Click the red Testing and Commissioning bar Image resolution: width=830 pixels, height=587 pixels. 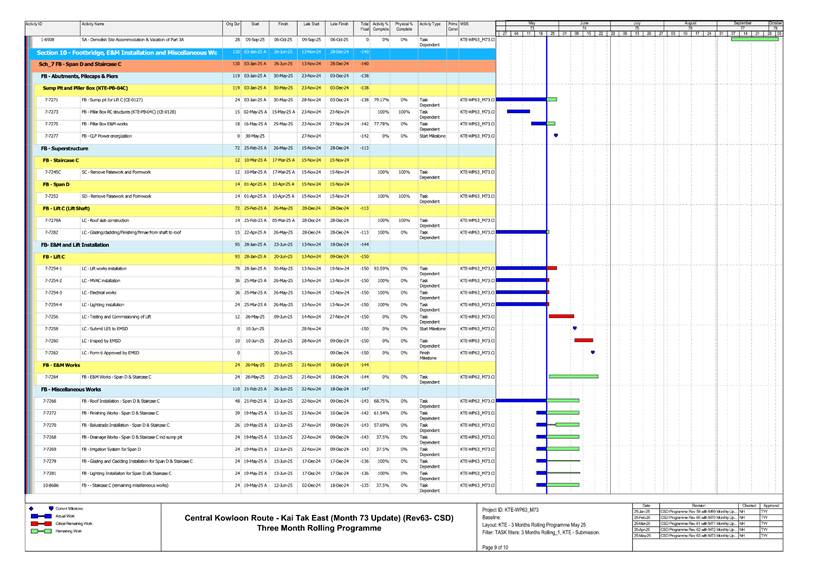point(561,316)
